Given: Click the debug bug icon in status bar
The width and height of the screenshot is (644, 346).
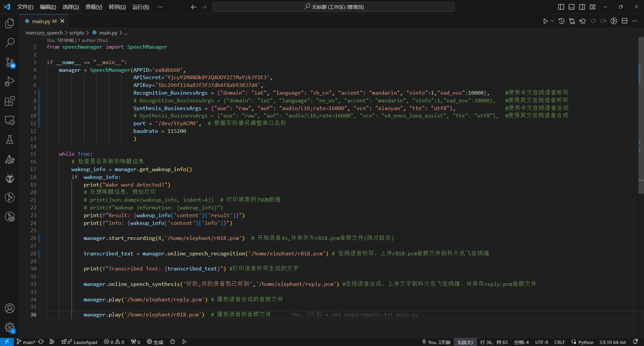Looking at the screenshot, I should click(172, 342).
